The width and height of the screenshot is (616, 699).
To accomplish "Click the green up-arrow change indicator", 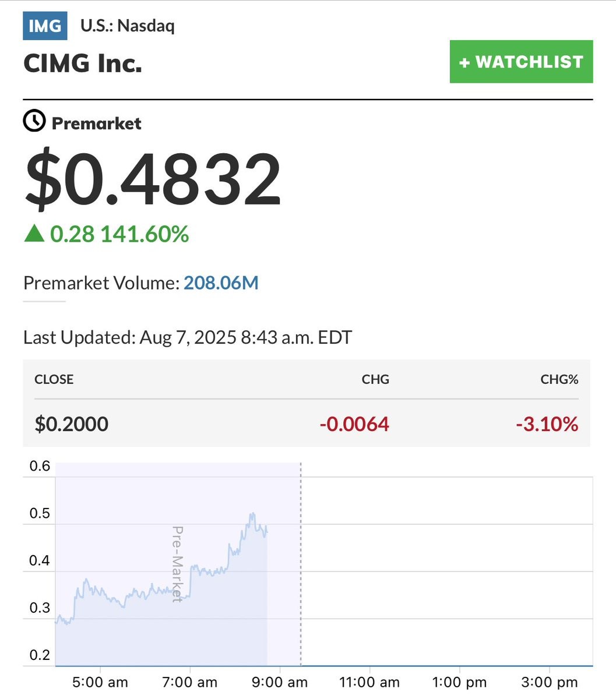I will pyautogui.click(x=34, y=234).
